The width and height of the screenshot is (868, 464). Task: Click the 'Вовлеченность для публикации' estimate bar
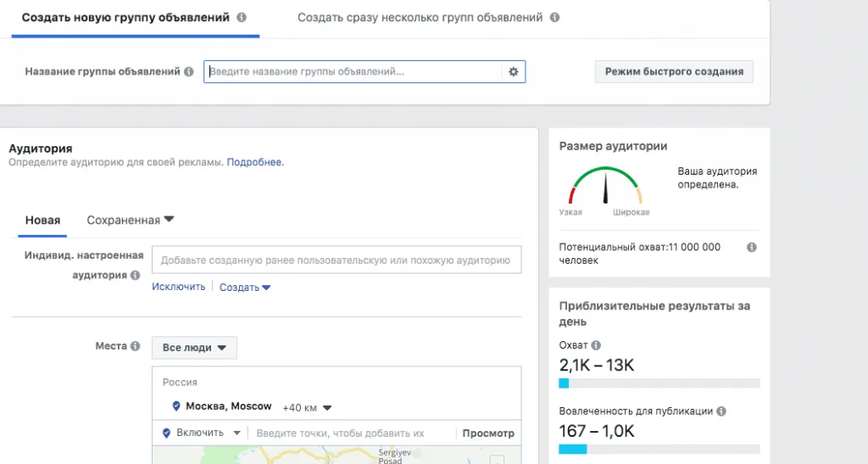pos(659,449)
